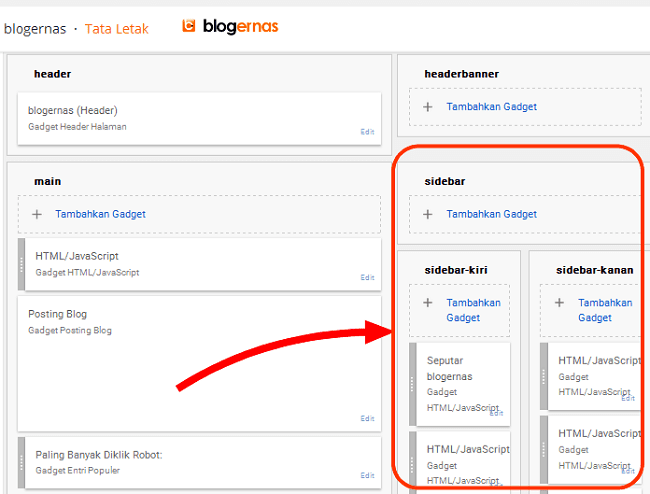This screenshot has height=494, width=650.
Task: Click drag handle of Paling Banyak Diklik Robot gadget
Action: 21,462
